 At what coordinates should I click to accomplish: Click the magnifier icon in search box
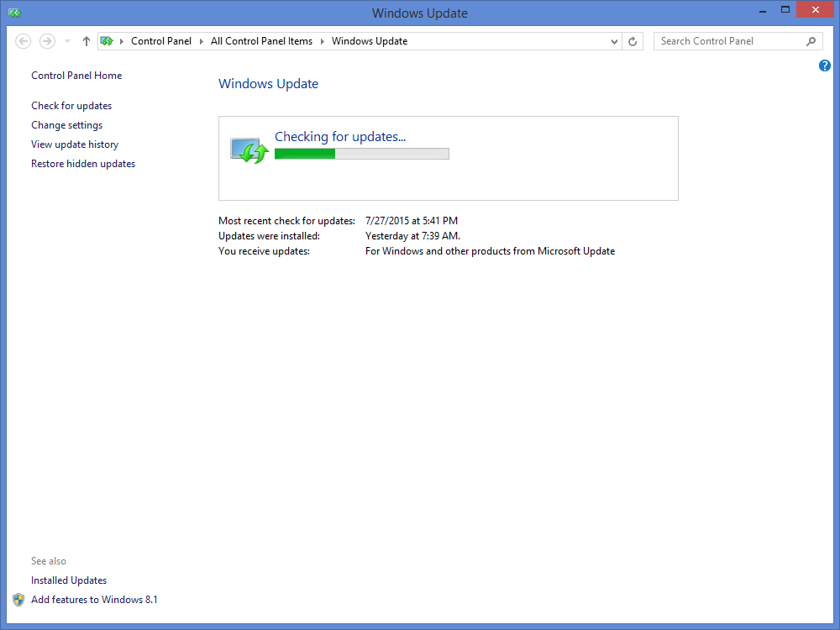pyautogui.click(x=811, y=41)
